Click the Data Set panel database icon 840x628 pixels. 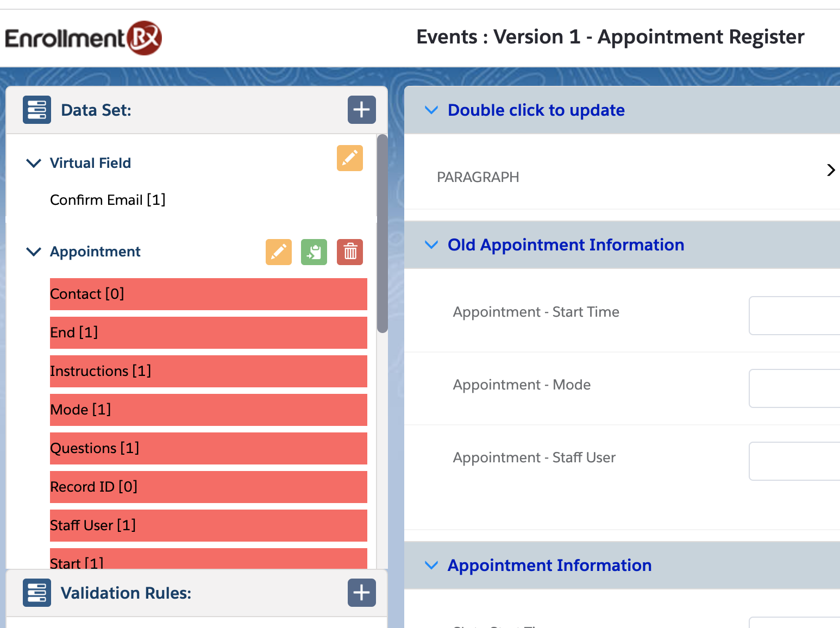37,110
